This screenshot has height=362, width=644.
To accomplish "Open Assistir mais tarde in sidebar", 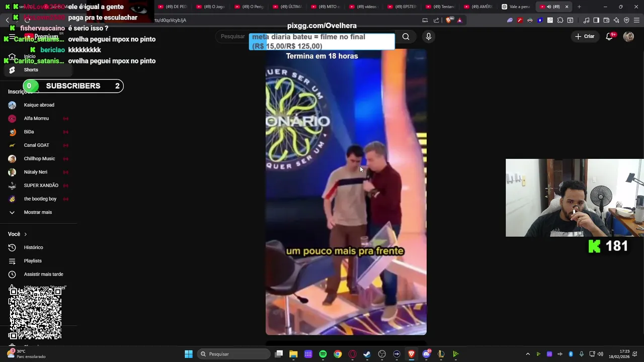I will 38,275.
